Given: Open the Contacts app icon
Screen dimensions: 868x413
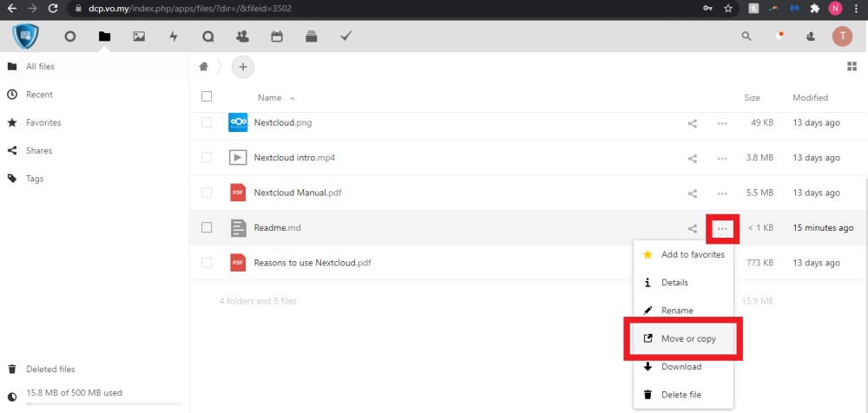Looking at the screenshot, I should pyautogui.click(x=242, y=36).
